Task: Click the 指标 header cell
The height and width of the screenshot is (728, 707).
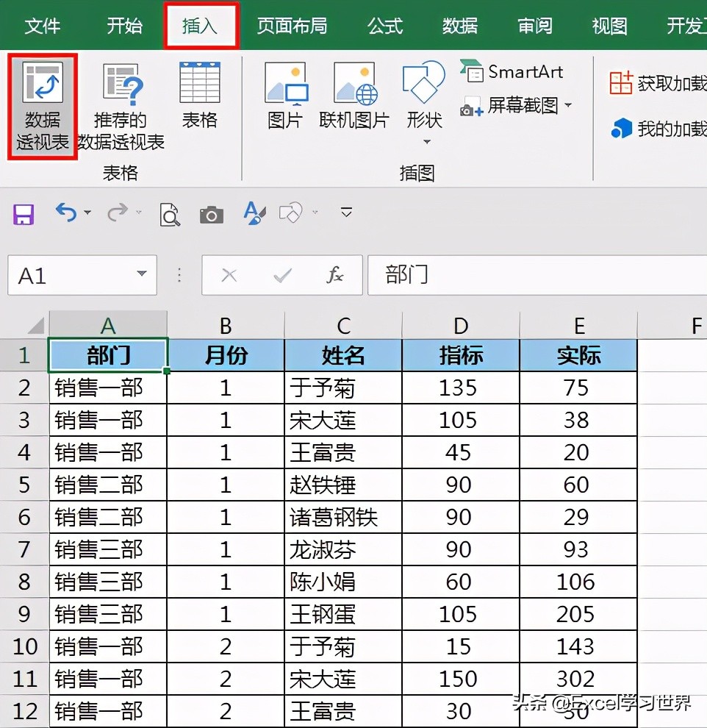Action: (461, 355)
